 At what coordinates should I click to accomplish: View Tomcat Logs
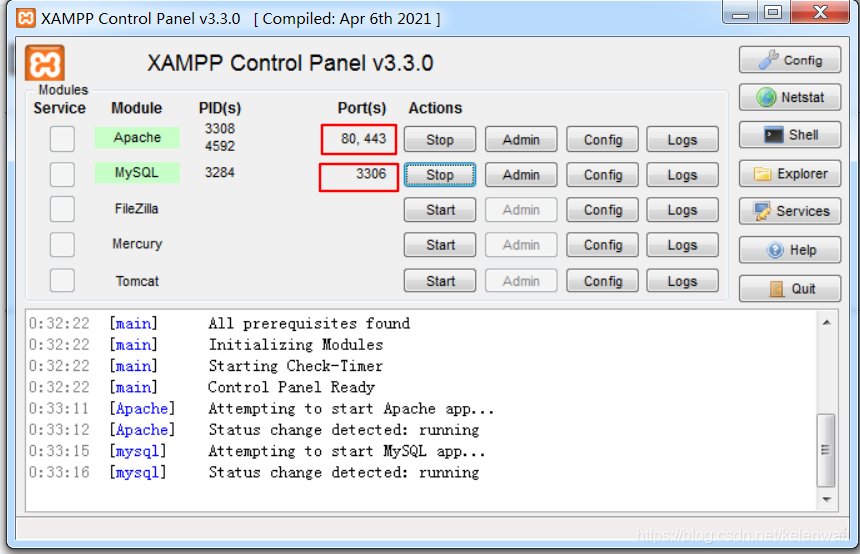pos(682,281)
